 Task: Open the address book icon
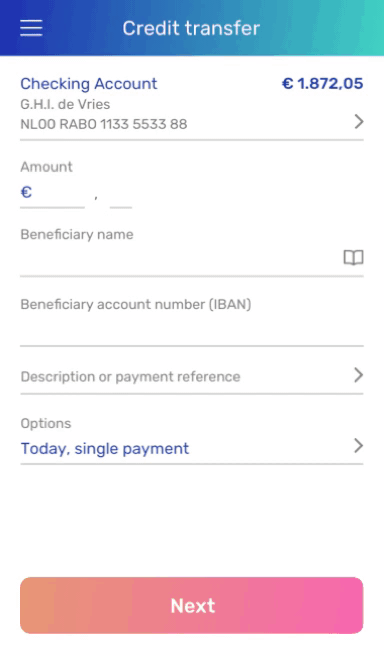point(353,258)
